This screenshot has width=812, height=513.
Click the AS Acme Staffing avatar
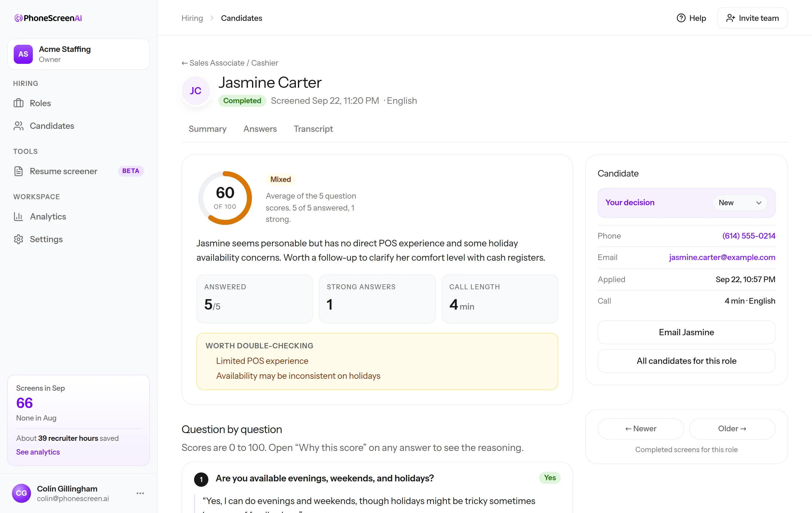[23, 54]
